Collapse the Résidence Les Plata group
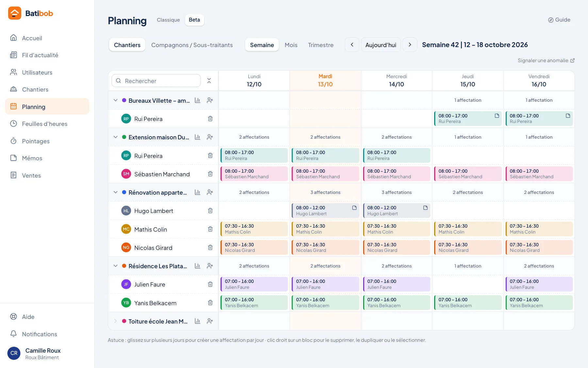Viewport: 588px width, 368px height. coord(115,266)
